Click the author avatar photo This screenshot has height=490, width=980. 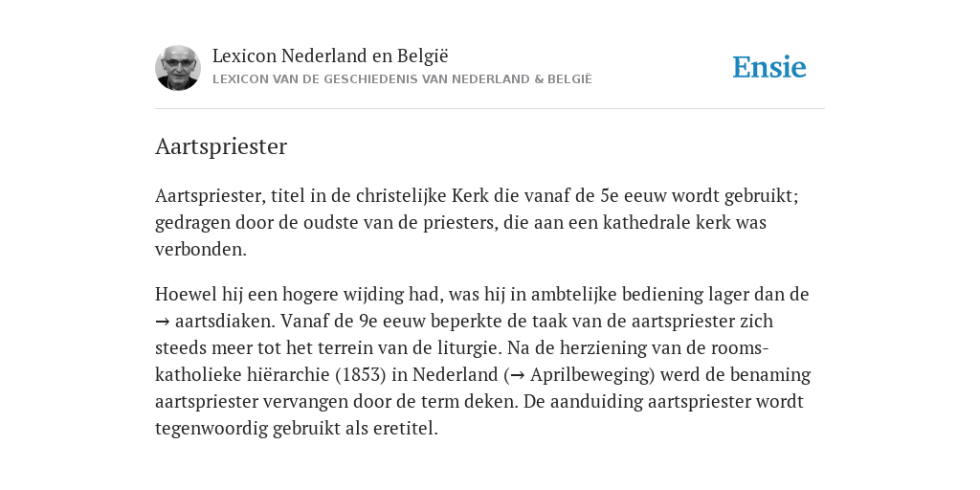[x=178, y=68]
